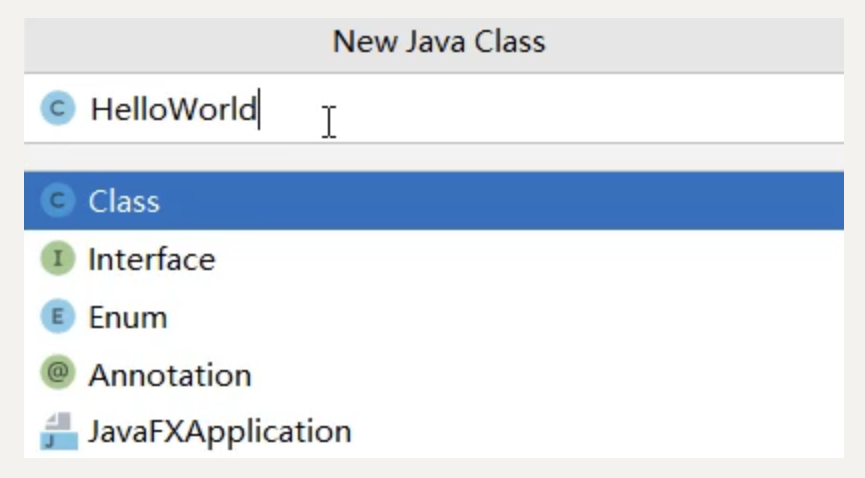Click blank area of the Enum row
This screenshot has height=478, width=865.
click(x=496, y=316)
